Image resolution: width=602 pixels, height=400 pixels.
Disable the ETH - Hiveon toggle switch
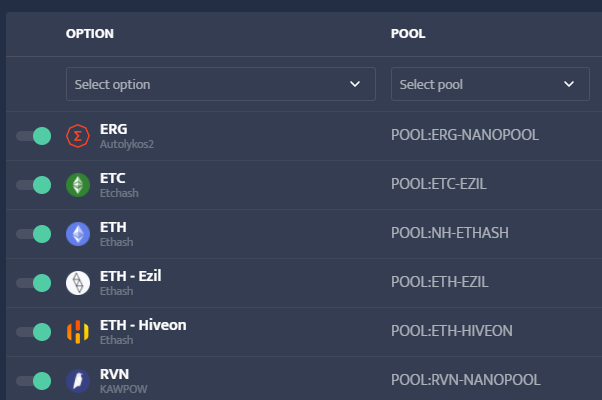(x=33, y=332)
